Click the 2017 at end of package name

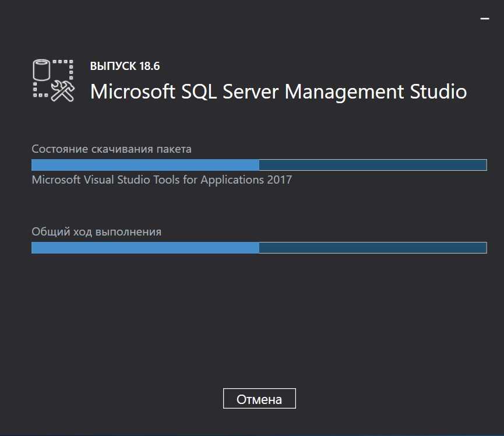280,180
